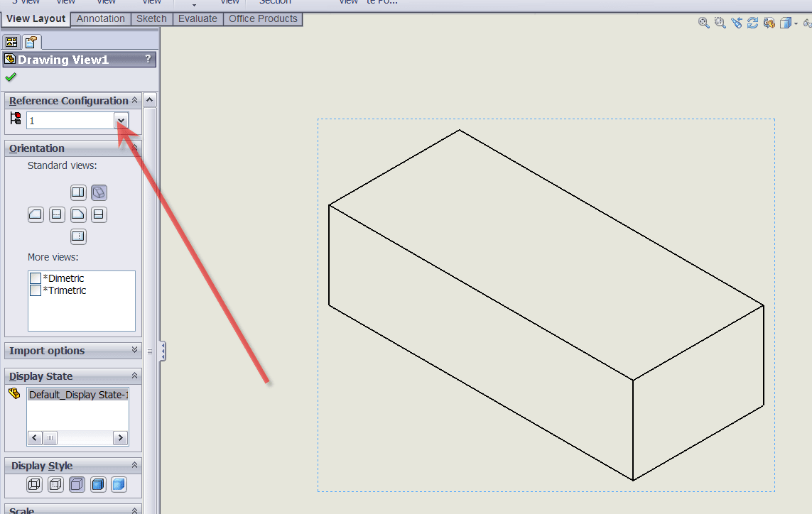Switch to the Annotation tab

[x=101, y=18]
